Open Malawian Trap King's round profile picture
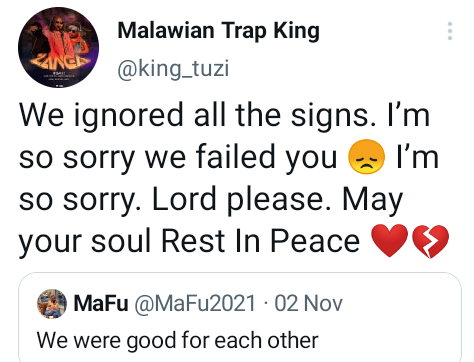This screenshot has width=474, height=362. (x=58, y=47)
